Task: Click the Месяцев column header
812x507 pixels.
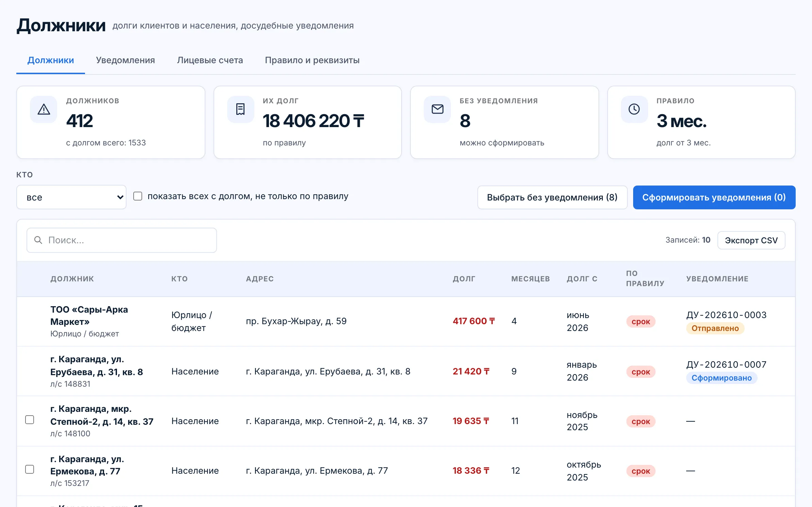Action: coord(530,279)
